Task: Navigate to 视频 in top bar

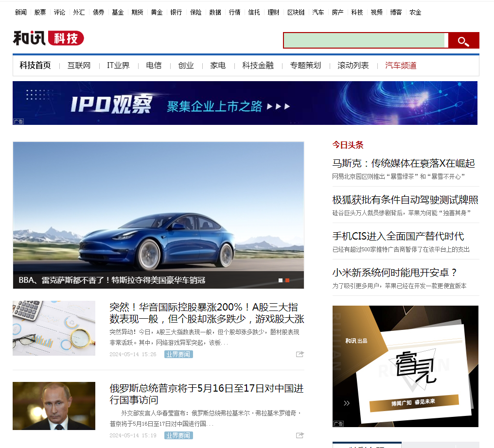Action: click(x=376, y=12)
